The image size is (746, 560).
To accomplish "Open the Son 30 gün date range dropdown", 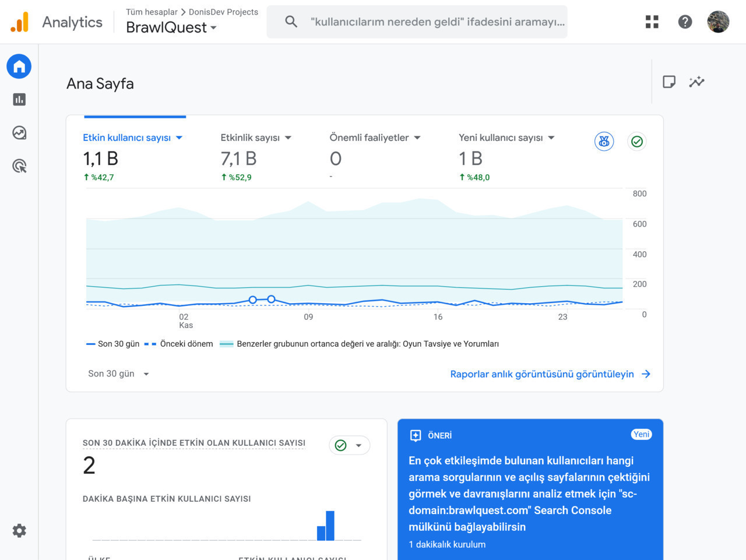I will (x=118, y=374).
